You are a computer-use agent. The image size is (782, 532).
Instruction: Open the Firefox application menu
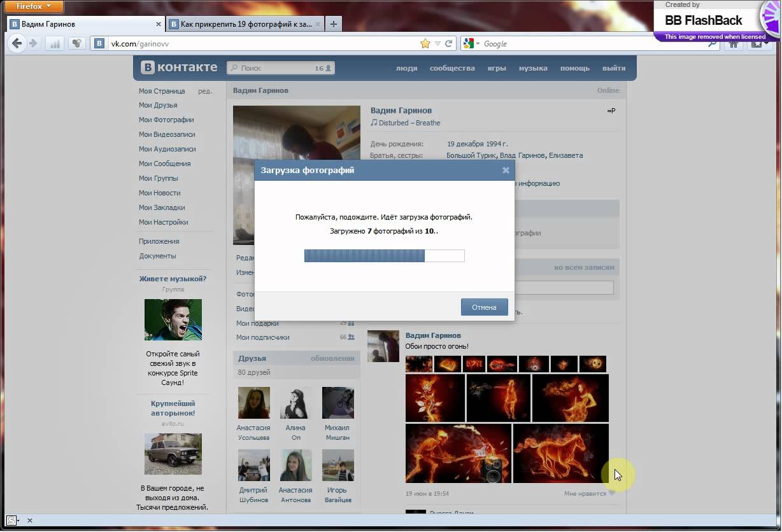point(35,6)
